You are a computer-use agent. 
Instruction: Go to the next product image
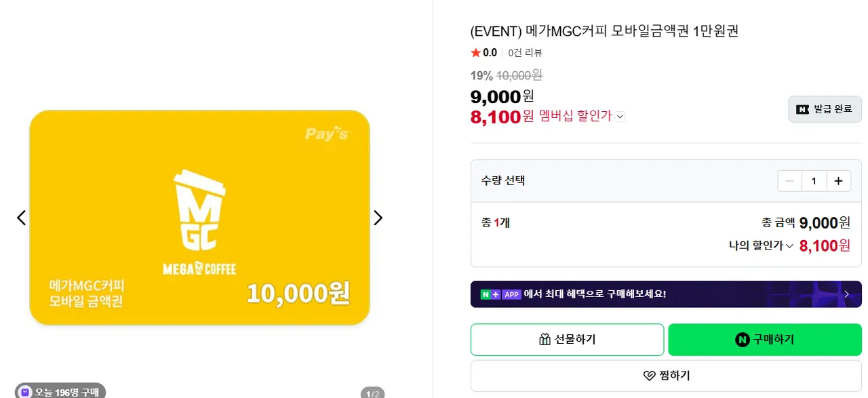click(x=378, y=218)
